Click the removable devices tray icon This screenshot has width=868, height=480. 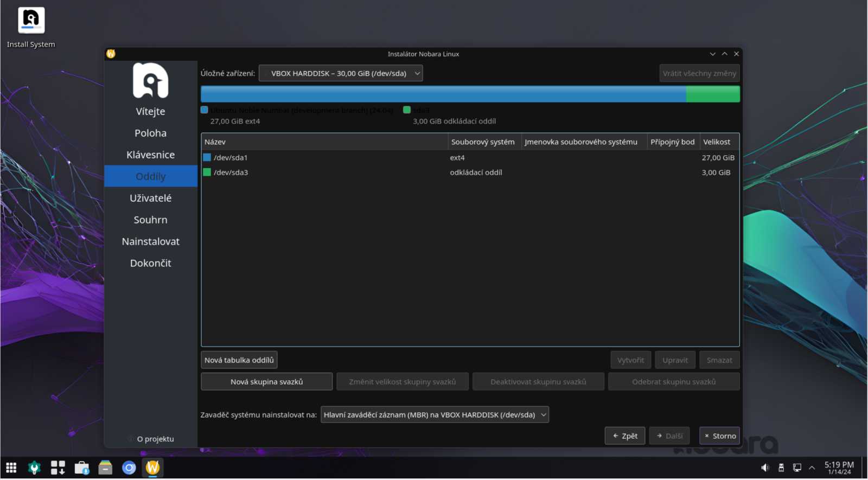point(781,468)
